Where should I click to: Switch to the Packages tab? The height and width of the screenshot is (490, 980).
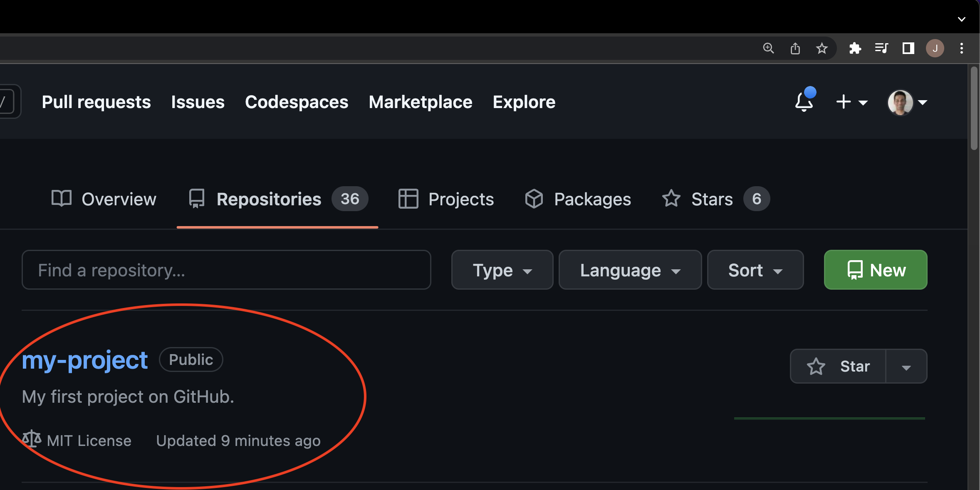click(578, 199)
